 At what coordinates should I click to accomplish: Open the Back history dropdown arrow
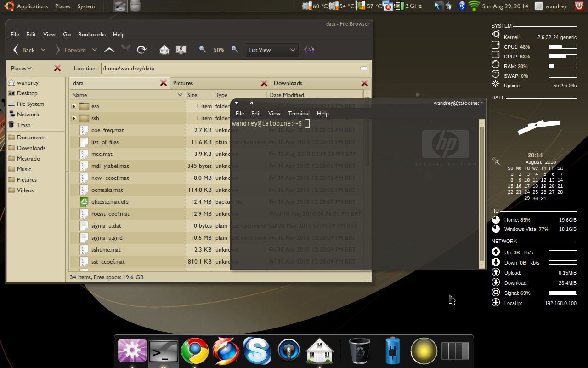(x=43, y=50)
